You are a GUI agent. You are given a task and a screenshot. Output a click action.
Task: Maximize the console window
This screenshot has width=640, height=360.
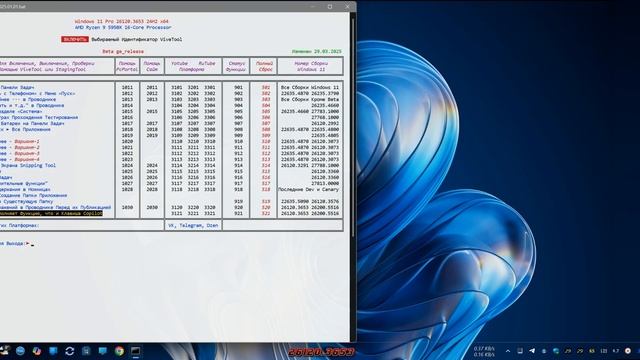330,6
